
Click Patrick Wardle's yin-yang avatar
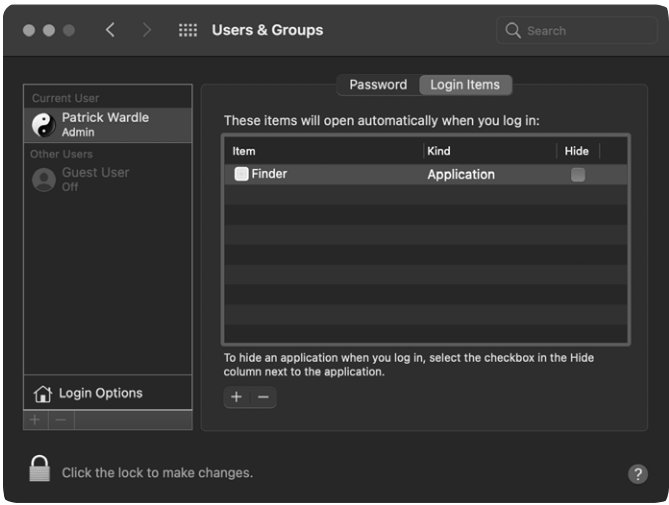coord(44,125)
